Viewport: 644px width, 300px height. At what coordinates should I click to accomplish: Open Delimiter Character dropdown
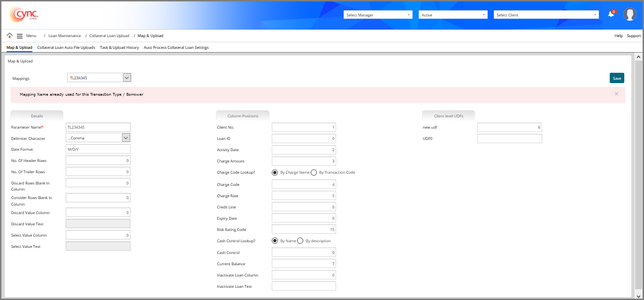coord(126,138)
